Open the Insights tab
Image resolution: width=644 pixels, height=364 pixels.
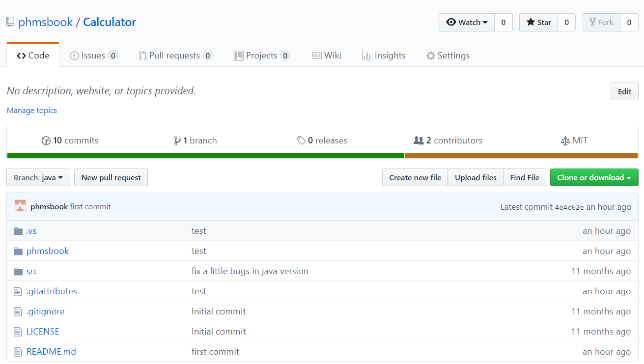tap(384, 56)
